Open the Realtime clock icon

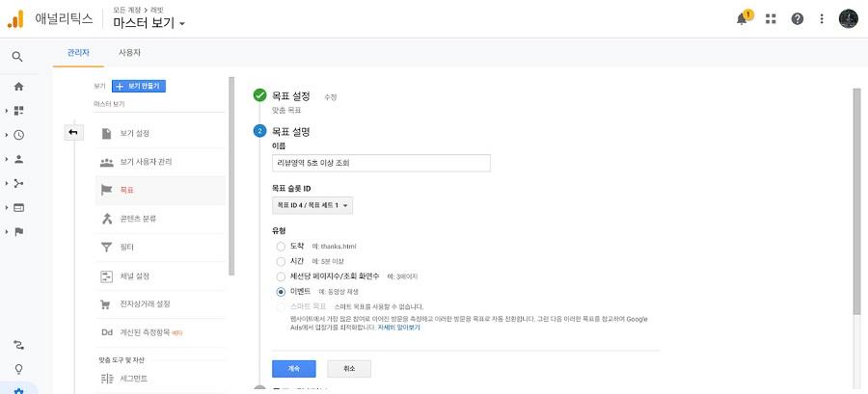click(19, 135)
